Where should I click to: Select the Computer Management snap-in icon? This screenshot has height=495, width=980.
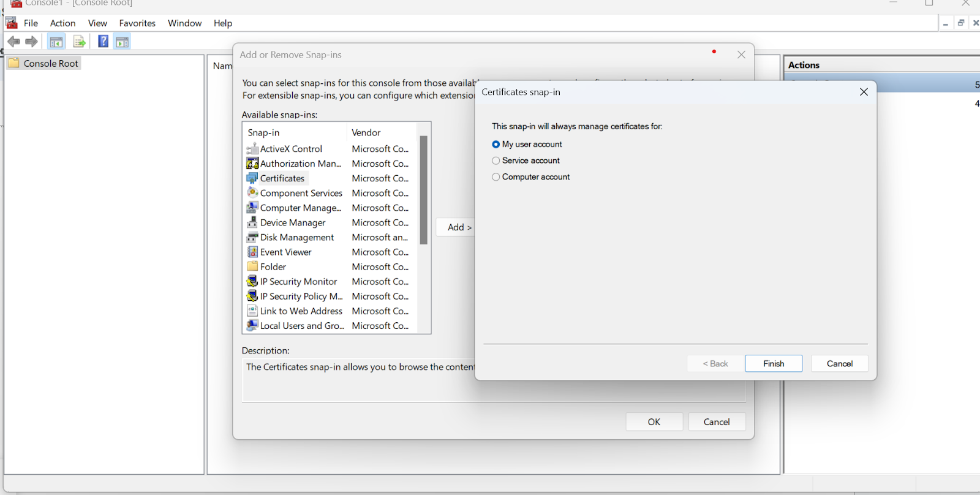tap(252, 208)
